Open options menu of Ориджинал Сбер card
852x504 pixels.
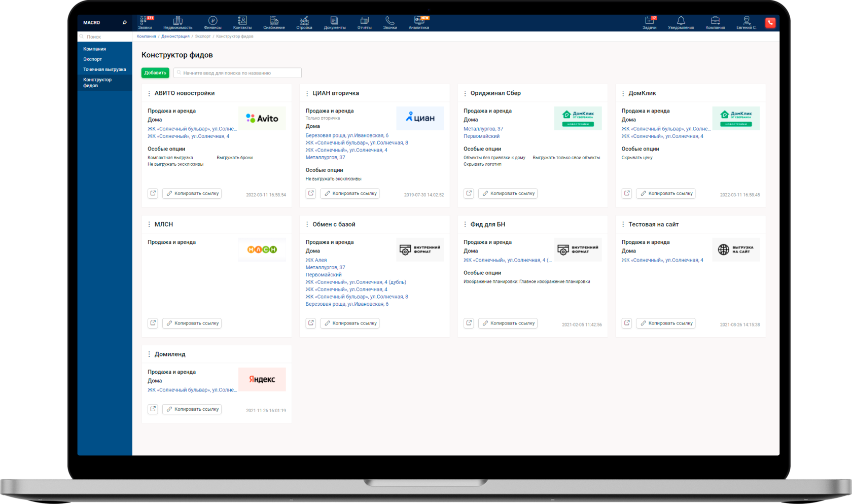[x=465, y=93]
